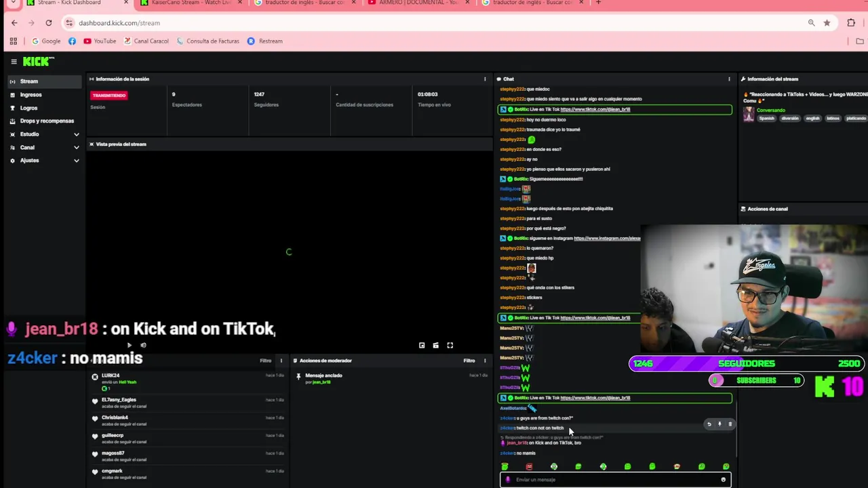Zoom page with magnifier icon in address bar
Screen dimensions: 868x488
pos(811,23)
